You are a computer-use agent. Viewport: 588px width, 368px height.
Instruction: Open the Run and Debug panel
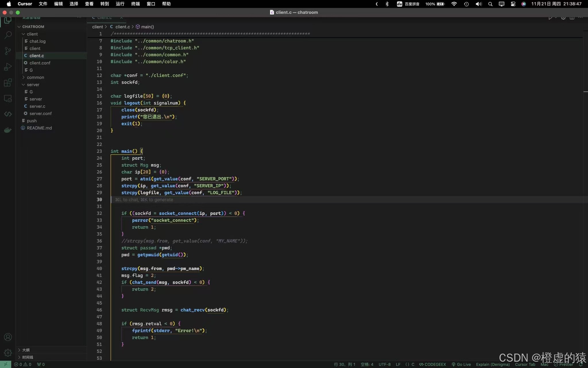[x=8, y=66]
